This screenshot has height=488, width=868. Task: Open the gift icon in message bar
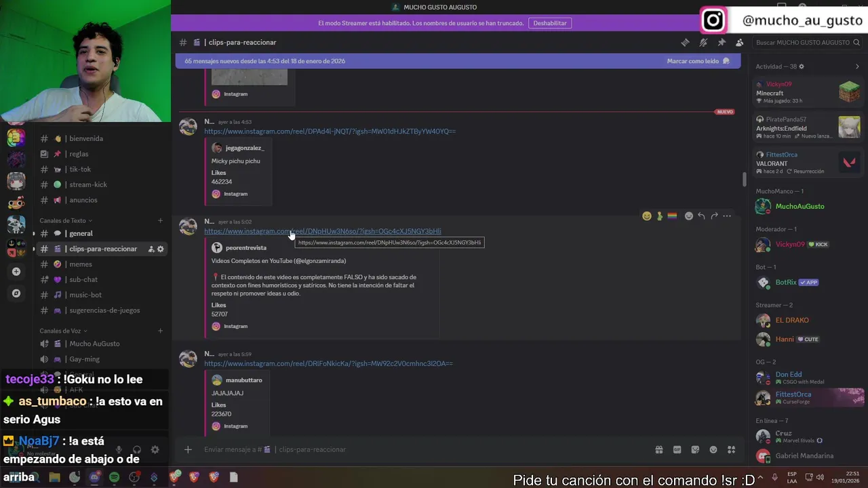point(658,449)
